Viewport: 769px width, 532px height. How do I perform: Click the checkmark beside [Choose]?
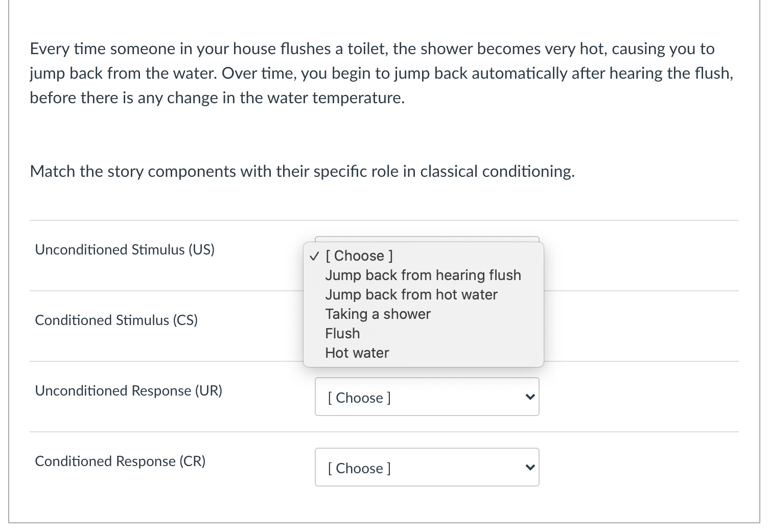pos(315,256)
